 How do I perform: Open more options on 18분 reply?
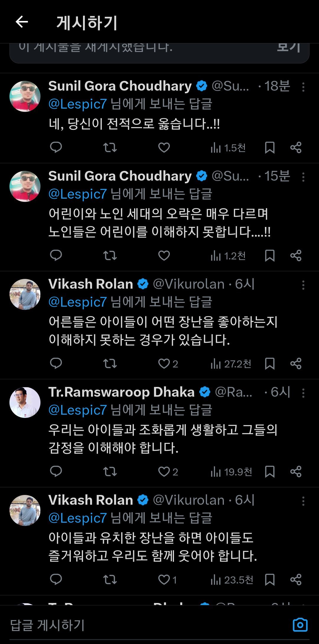[303, 87]
